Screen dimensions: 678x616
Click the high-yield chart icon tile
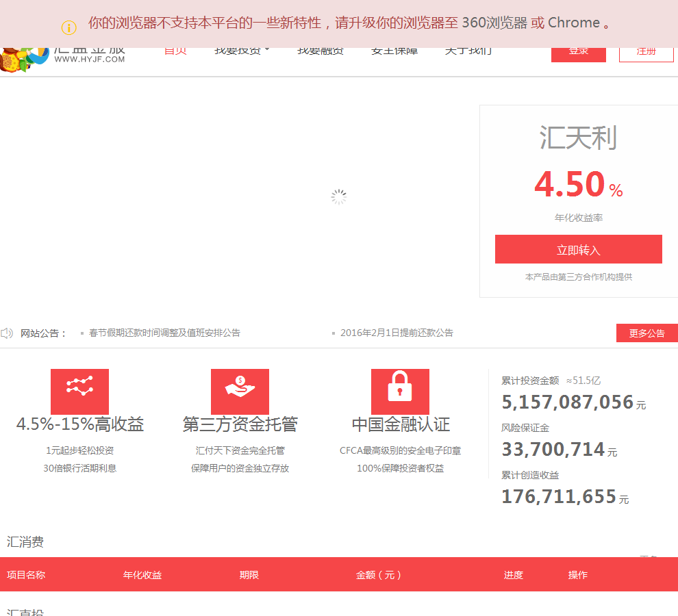coord(79,392)
